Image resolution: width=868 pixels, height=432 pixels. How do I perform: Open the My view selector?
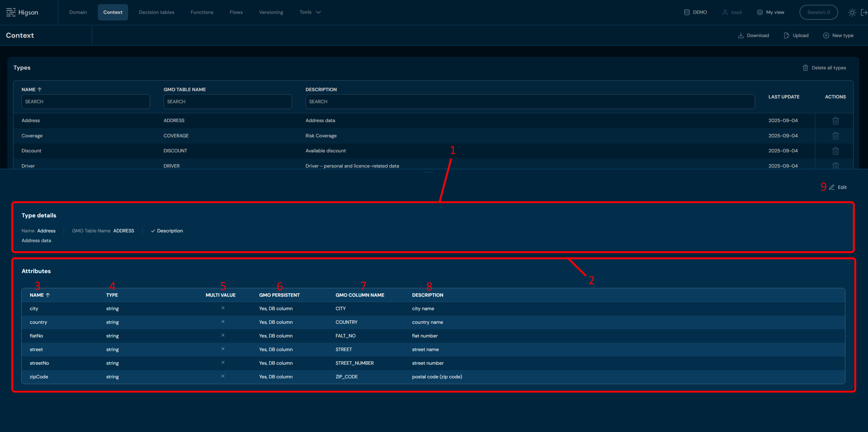pyautogui.click(x=770, y=12)
